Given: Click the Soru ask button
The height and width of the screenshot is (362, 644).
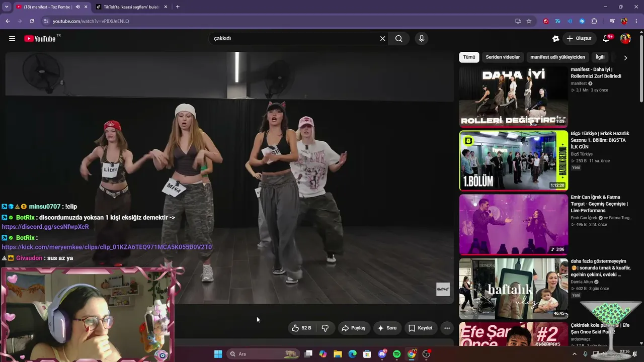Looking at the screenshot, I should coord(387,328).
